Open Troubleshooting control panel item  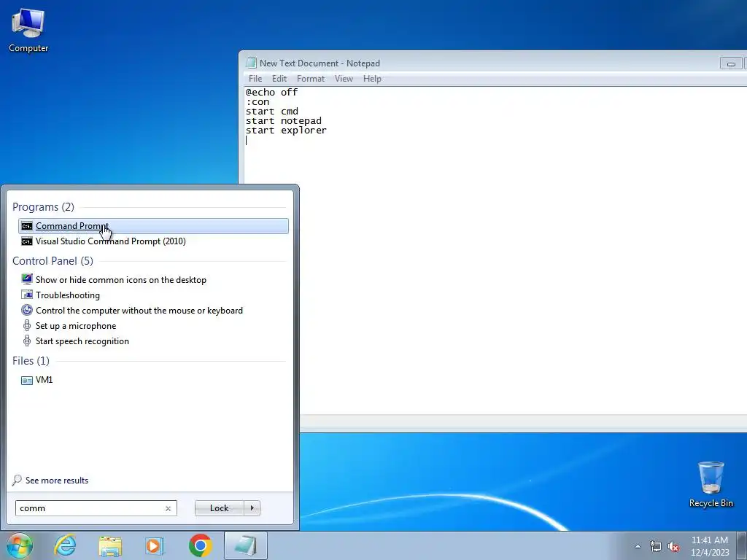click(153, 295)
